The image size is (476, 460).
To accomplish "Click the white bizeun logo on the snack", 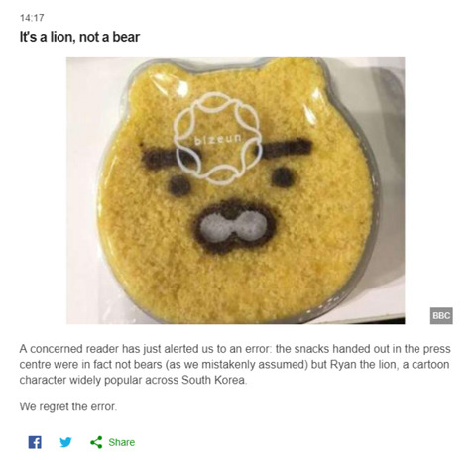I will tap(218, 139).
